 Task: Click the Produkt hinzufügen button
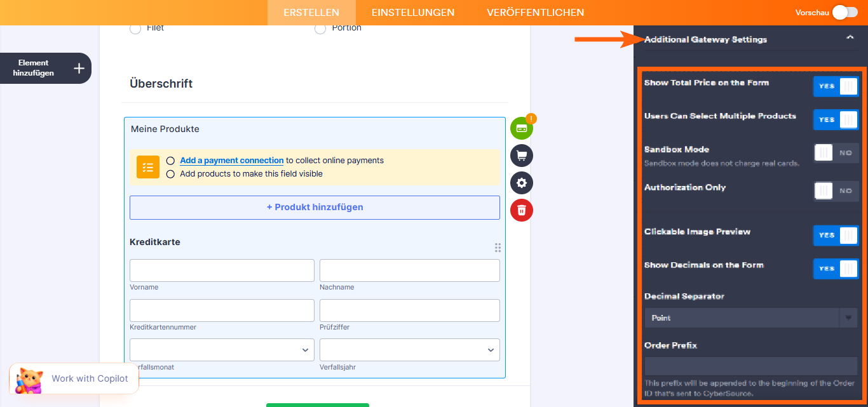click(x=315, y=208)
